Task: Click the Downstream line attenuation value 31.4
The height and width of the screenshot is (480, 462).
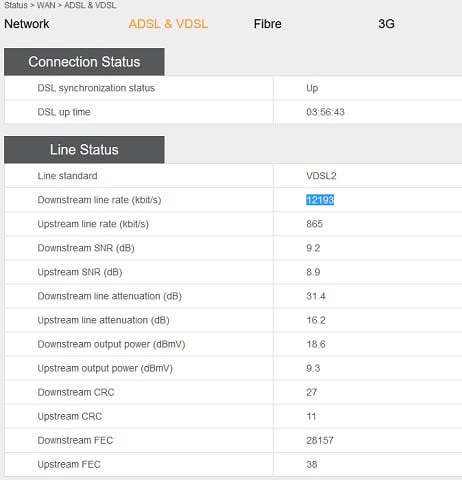Action: [316, 296]
